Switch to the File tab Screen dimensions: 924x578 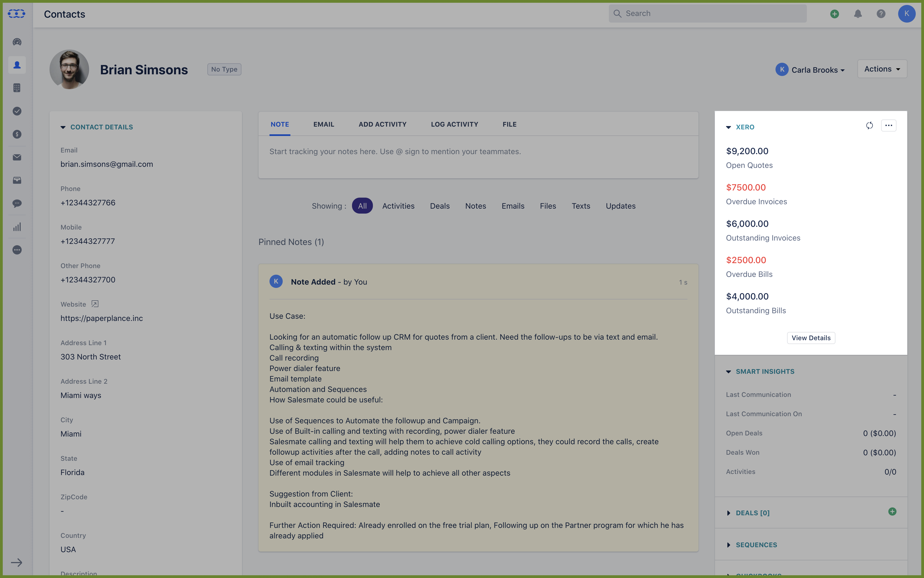point(510,124)
